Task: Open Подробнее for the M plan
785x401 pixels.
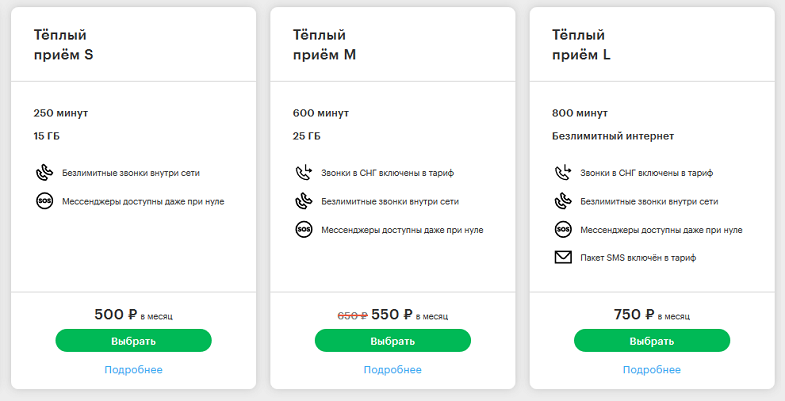Action: (392, 369)
